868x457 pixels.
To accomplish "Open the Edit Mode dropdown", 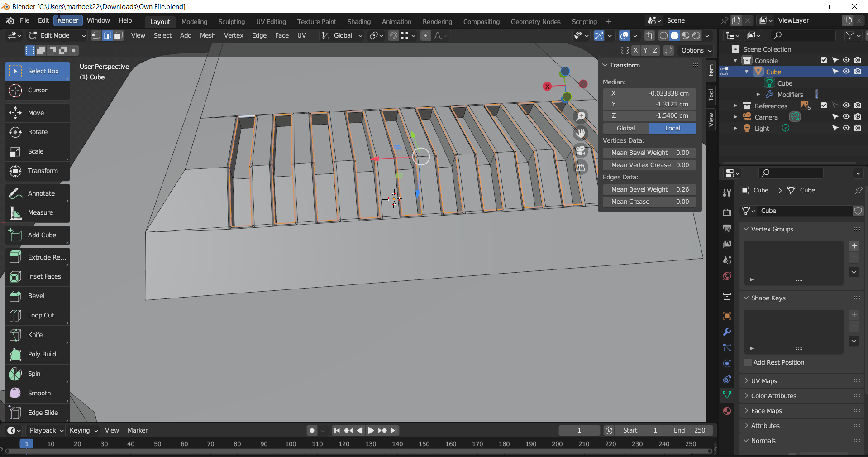I will coord(56,35).
